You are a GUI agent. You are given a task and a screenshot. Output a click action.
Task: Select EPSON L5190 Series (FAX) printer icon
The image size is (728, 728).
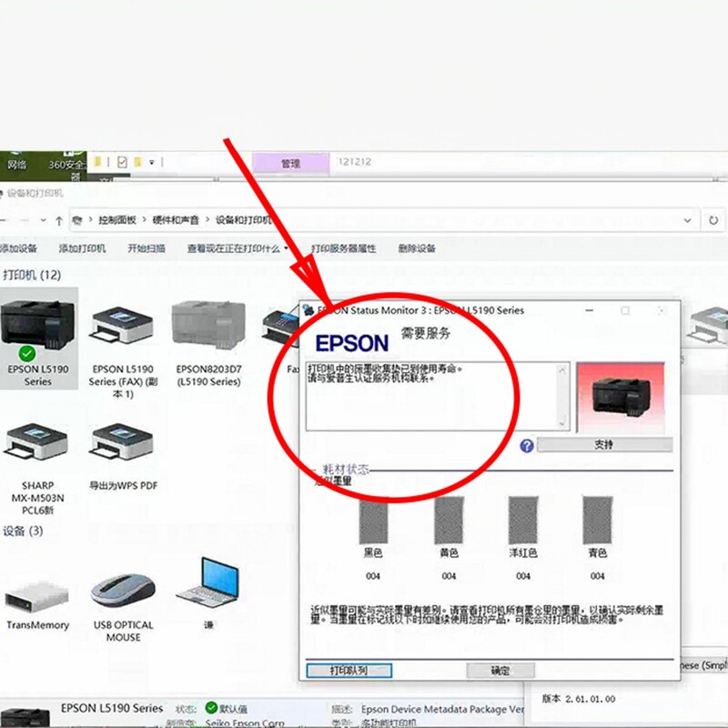coord(123,325)
